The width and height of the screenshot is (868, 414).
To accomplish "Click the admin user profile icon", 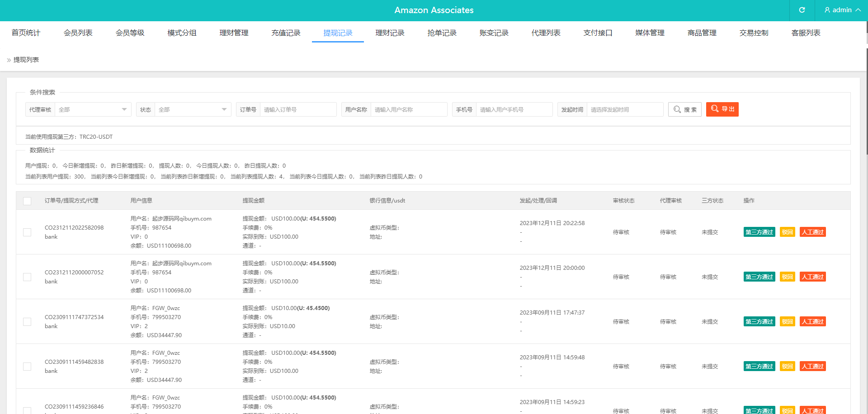I will (827, 10).
